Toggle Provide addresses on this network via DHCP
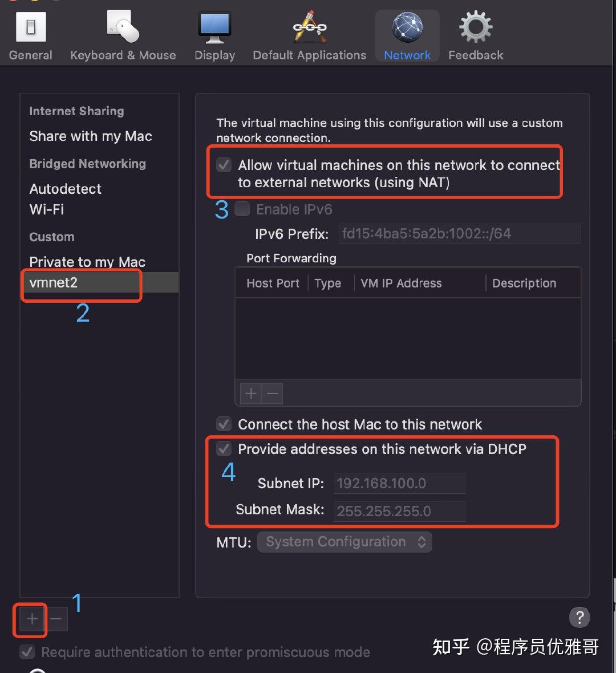 point(223,449)
